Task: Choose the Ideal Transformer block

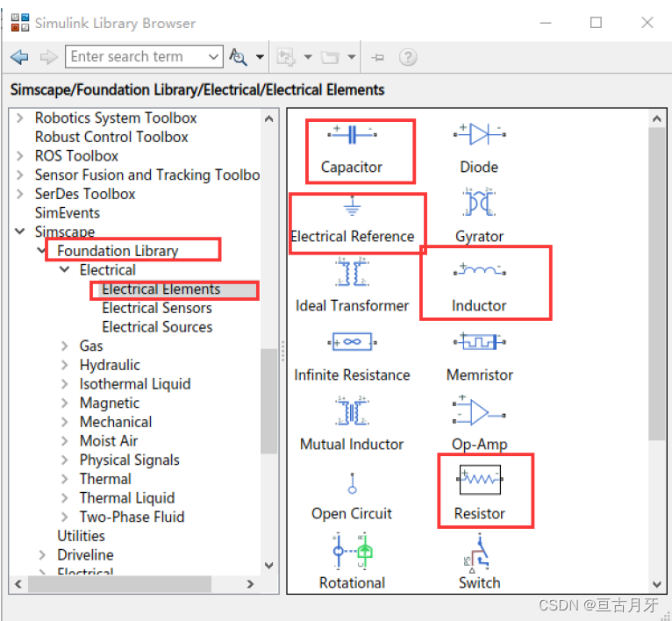Action: 352,272
